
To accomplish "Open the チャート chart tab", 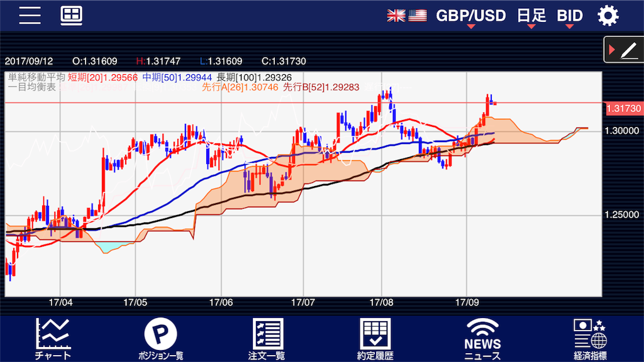I will (x=53, y=339).
